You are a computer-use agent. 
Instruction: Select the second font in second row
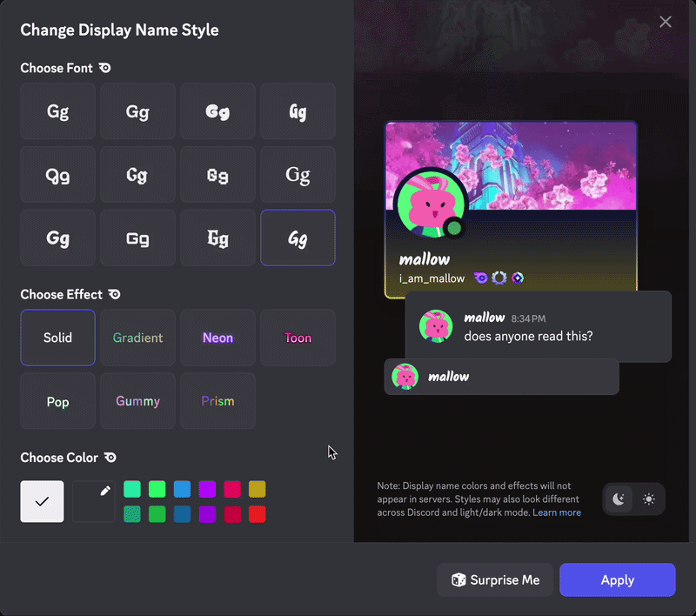tap(137, 175)
